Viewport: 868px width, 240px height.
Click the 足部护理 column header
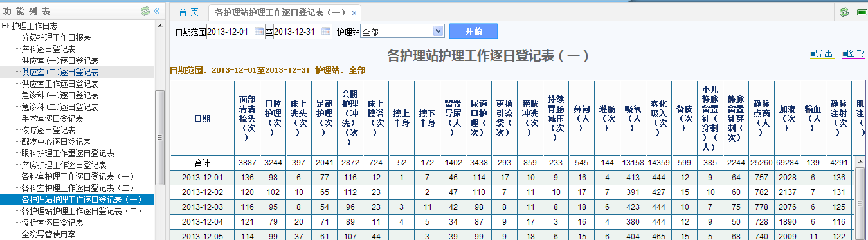tap(324, 118)
